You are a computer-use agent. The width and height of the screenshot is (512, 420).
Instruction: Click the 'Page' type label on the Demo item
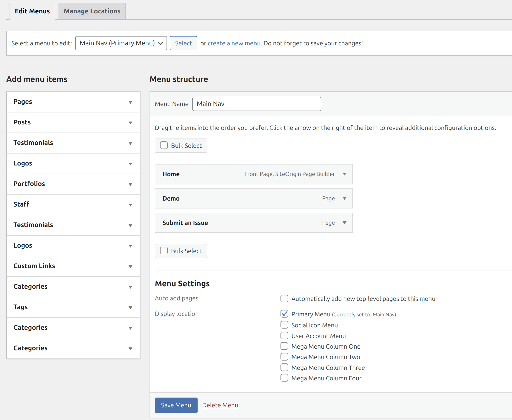click(328, 198)
